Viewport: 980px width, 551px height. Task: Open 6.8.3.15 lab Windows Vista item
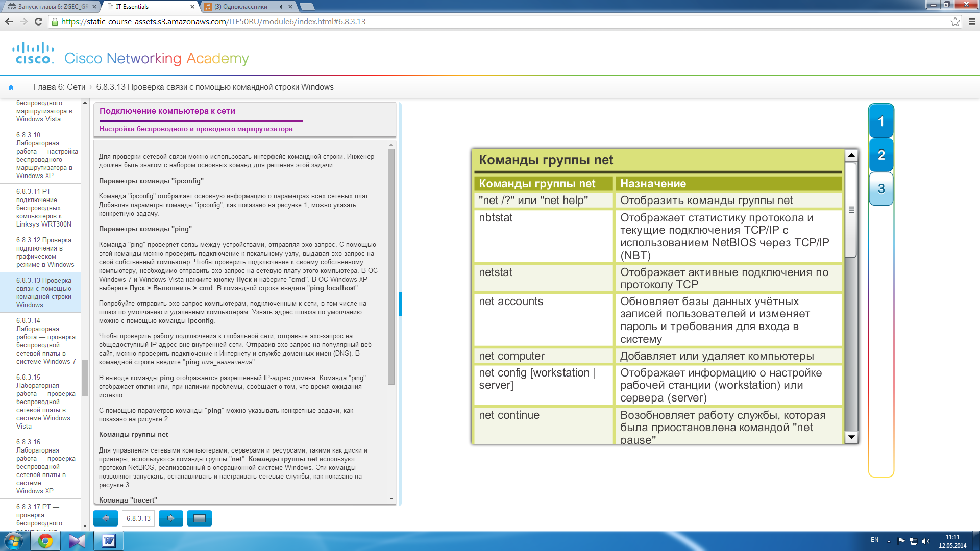pos(40,402)
